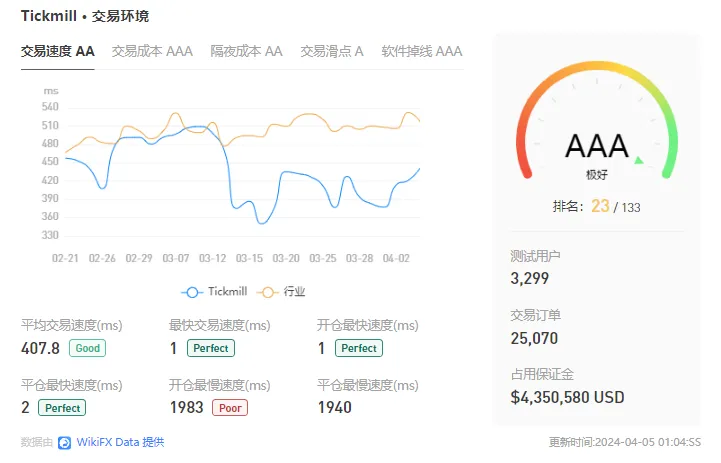The width and height of the screenshot is (721, 463).
Task: Click the 02-21 date on the chart axis
Action: [65, 258]
